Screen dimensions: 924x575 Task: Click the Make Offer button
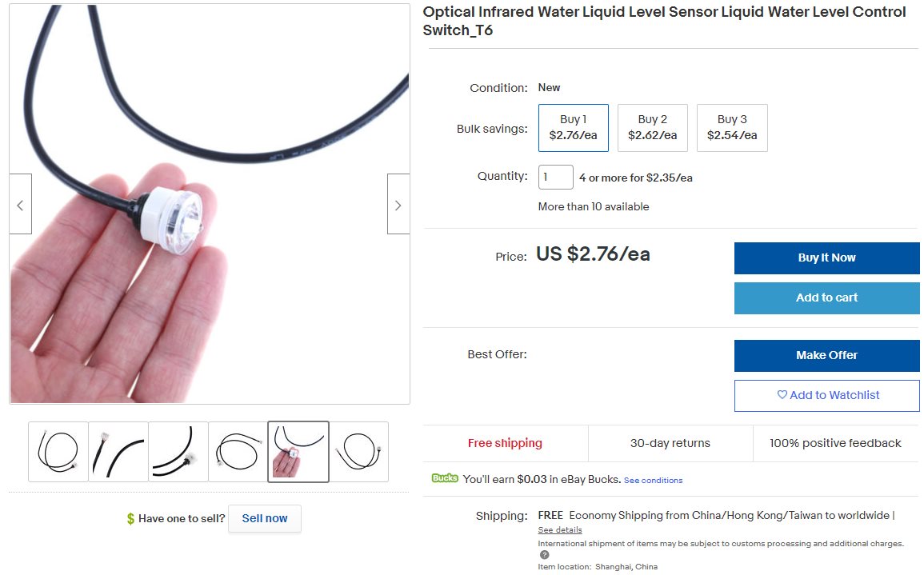(x=826, y=356)
